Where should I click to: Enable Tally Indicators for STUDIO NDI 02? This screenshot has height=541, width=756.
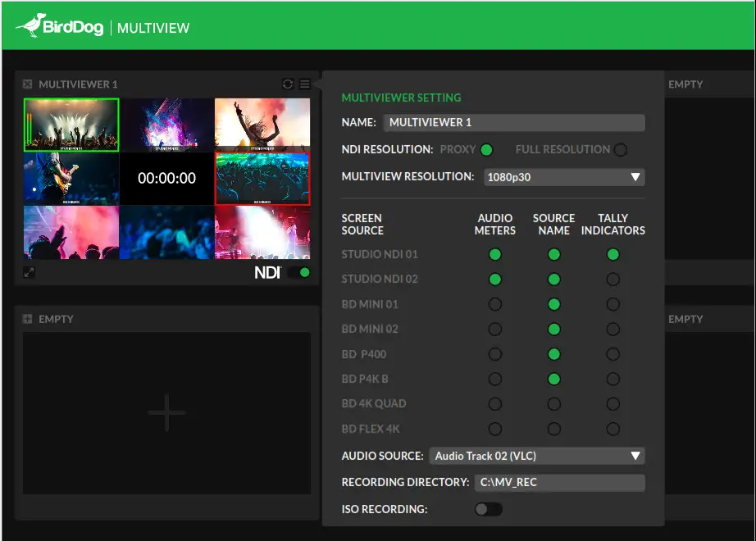pyautogui.click(x=613, y=279)
